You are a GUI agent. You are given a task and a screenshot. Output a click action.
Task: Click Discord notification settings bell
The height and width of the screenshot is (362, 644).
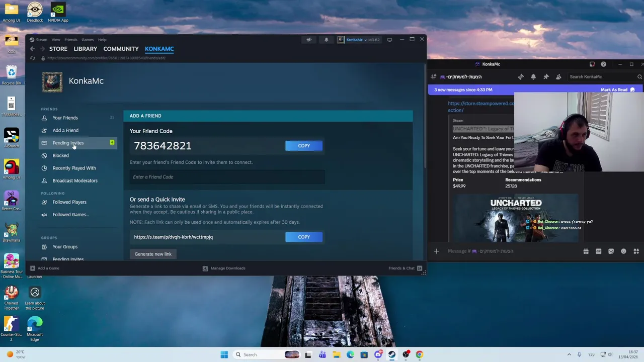pyautogui.click(x=533, y=77)
